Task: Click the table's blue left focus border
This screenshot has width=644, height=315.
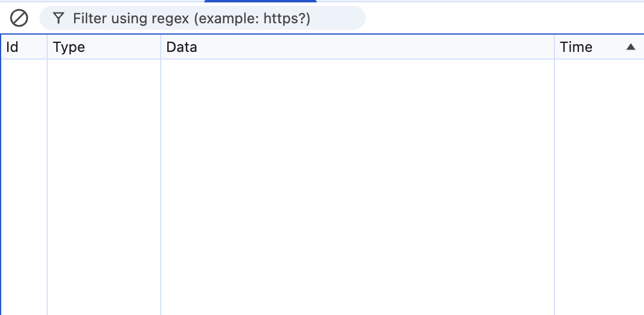Action: click(x=1, y=175)
